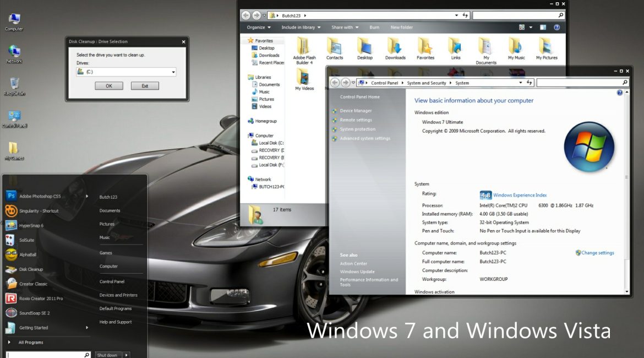644x358 pixels.
Task: Open Action Center under See also
Action: pos(353,263)
